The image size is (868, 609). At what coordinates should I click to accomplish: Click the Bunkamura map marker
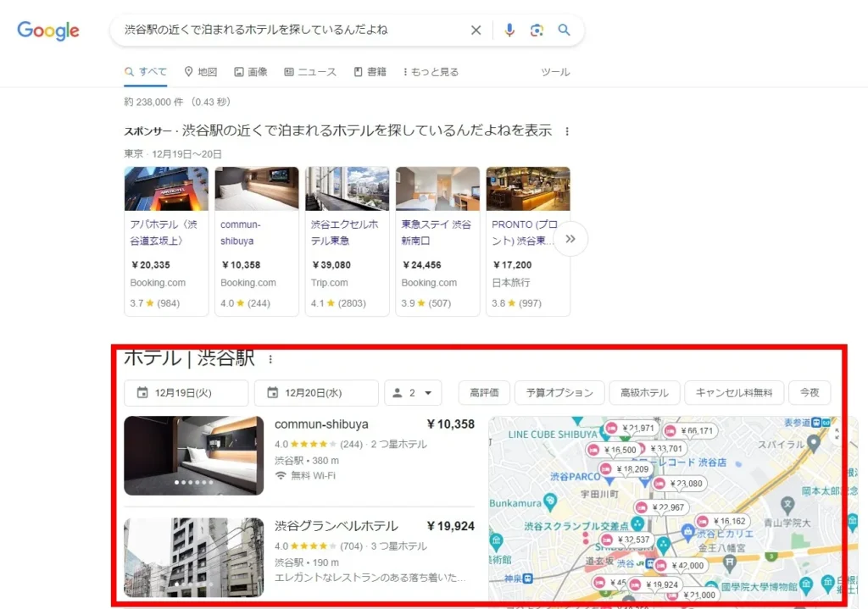click(549, 501)
